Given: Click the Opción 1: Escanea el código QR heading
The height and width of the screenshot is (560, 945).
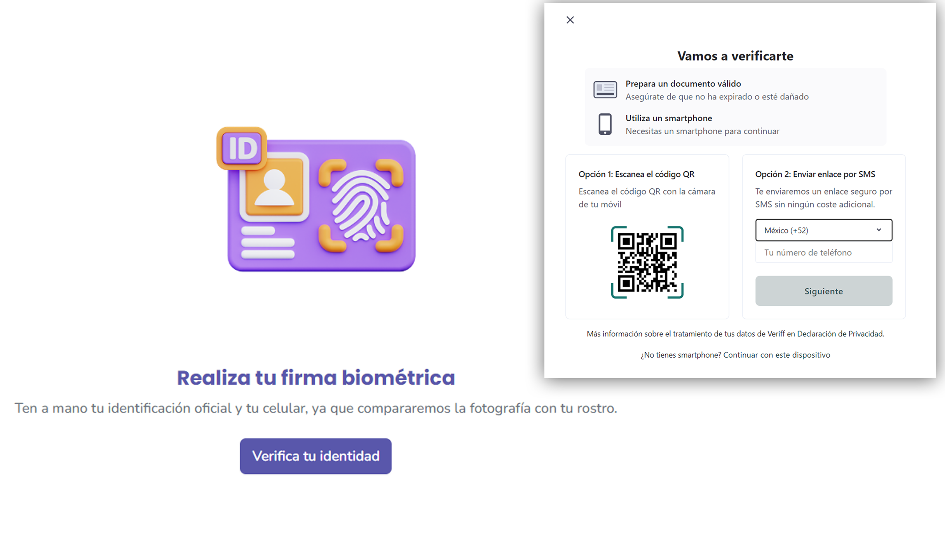Looking at the screenshot, I should click(636, 174).
